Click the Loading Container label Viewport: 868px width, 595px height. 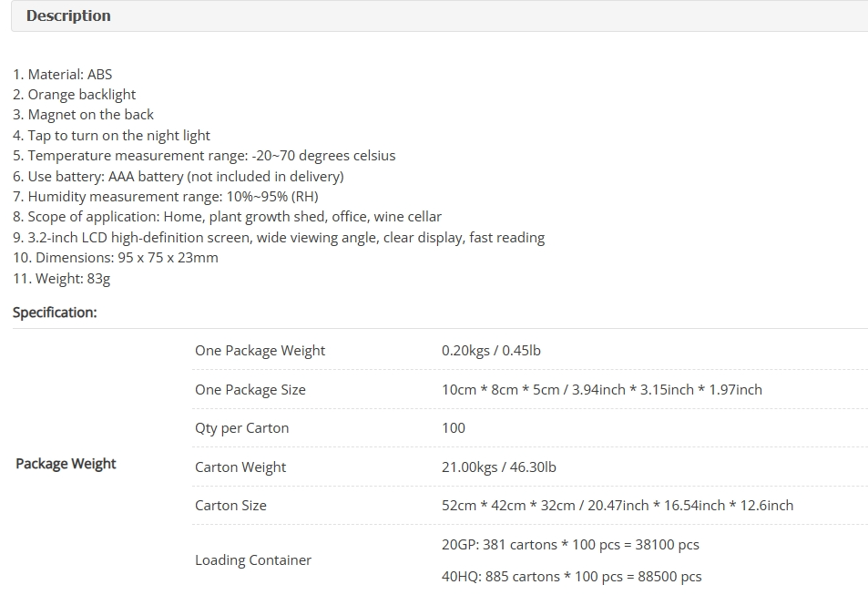point(253,560)
